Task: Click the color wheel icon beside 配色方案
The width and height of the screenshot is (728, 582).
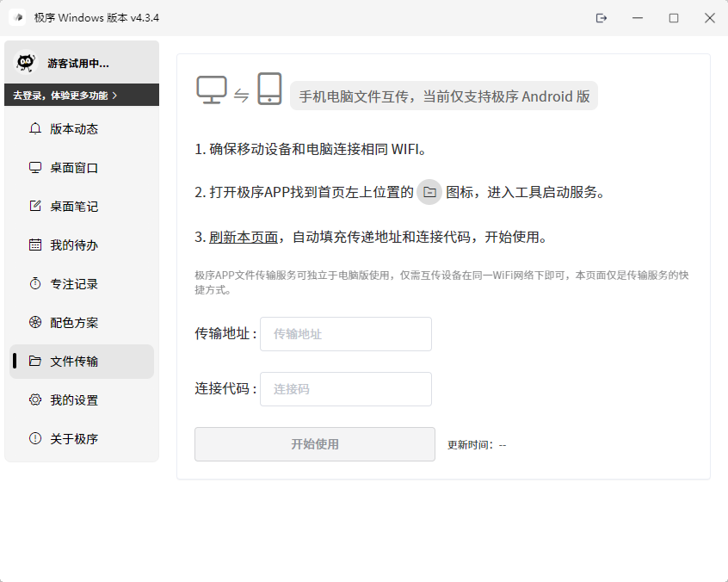Action: pos(35,322)
